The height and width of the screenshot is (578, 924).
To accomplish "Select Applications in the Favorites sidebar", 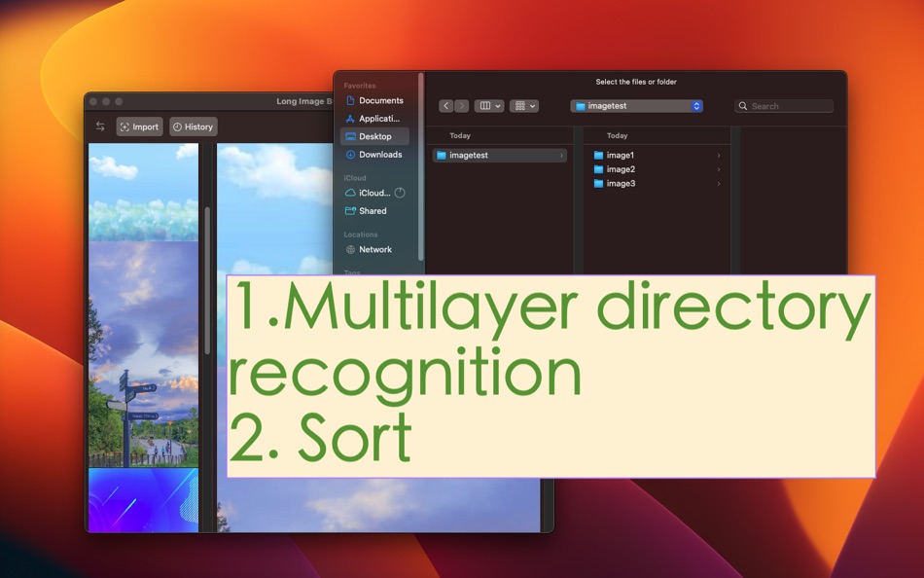I will coord(374,119).
